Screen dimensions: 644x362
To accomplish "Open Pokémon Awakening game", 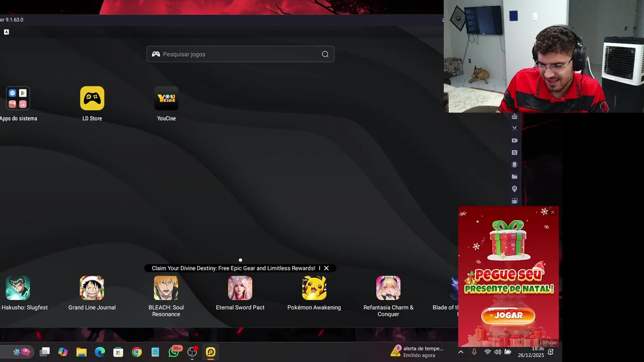I will pyautogui.click(x=314, y=288).
